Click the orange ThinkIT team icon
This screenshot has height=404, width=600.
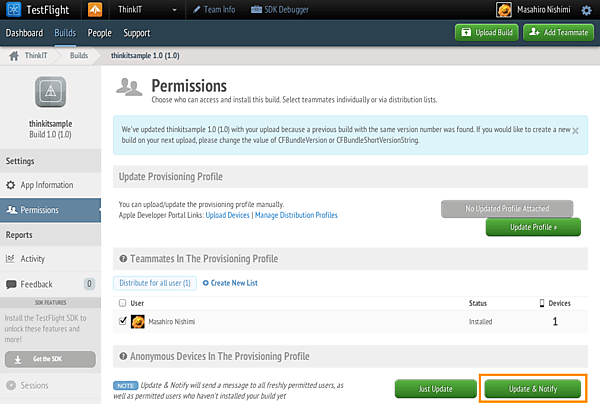click(94, 10)
